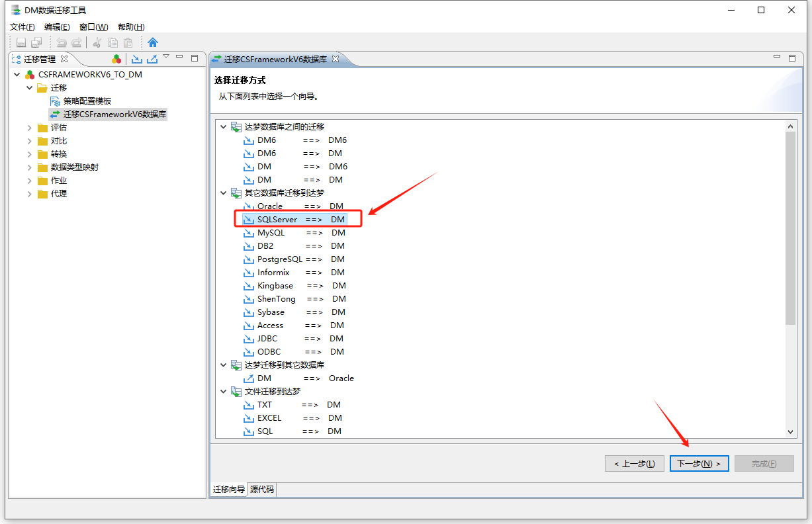
Task: Click the 上一步(L) button
Action: pyautogui.click(x=635, y=464)
